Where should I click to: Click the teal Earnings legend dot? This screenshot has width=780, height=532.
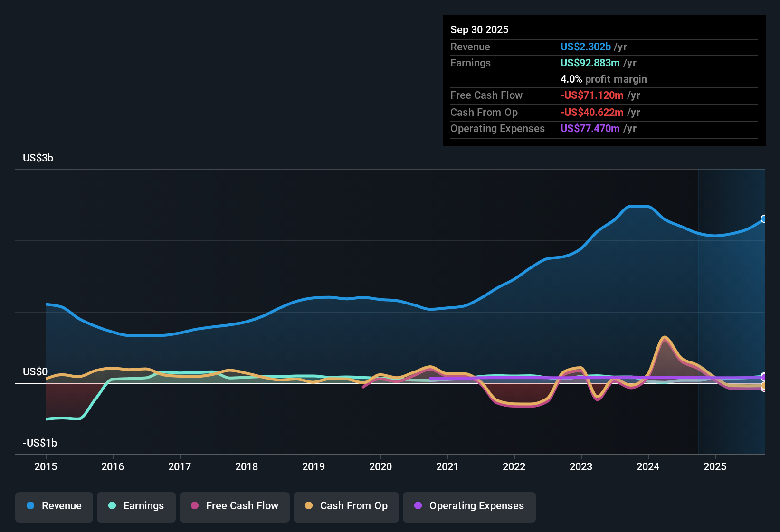tap(112, 506)
